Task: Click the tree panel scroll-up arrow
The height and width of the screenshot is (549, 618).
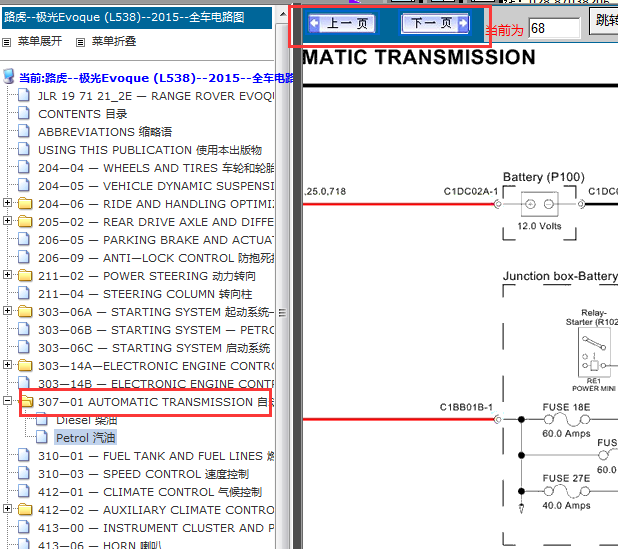Action: coord(283,15)
